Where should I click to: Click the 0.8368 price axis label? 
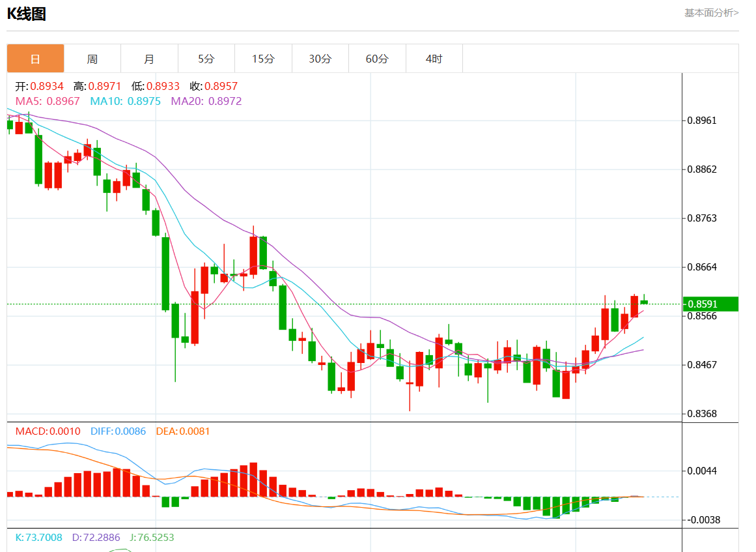(x=702, y=414)
